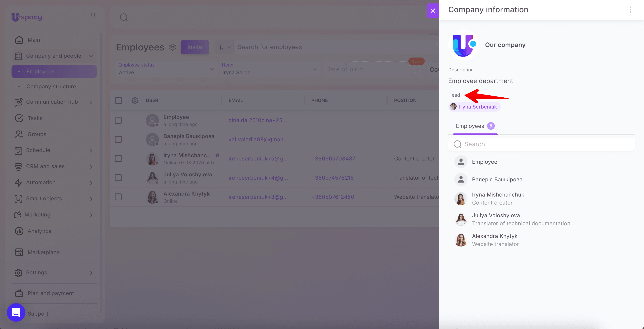The width and height of the screenshot is (644, 329).
Task: Click the Analytics chart icon
Action: click(x=19, y=231)
